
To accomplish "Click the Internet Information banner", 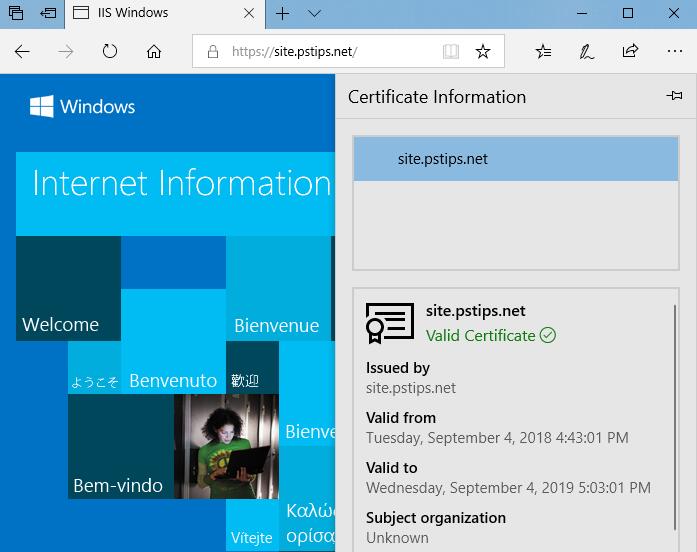I will pyautogui.click(x=175, y=194).
